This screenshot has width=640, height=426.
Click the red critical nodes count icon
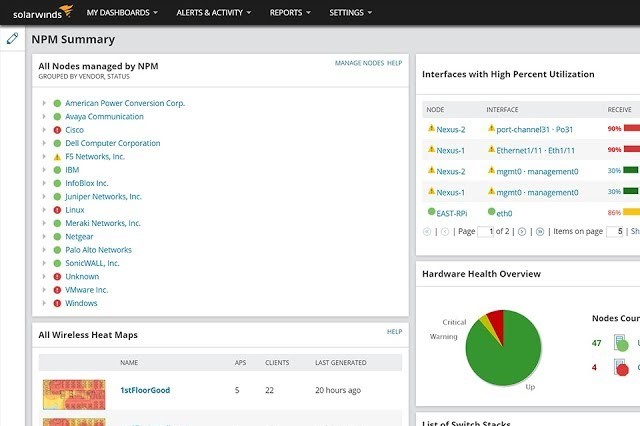(x=621, y=367)
